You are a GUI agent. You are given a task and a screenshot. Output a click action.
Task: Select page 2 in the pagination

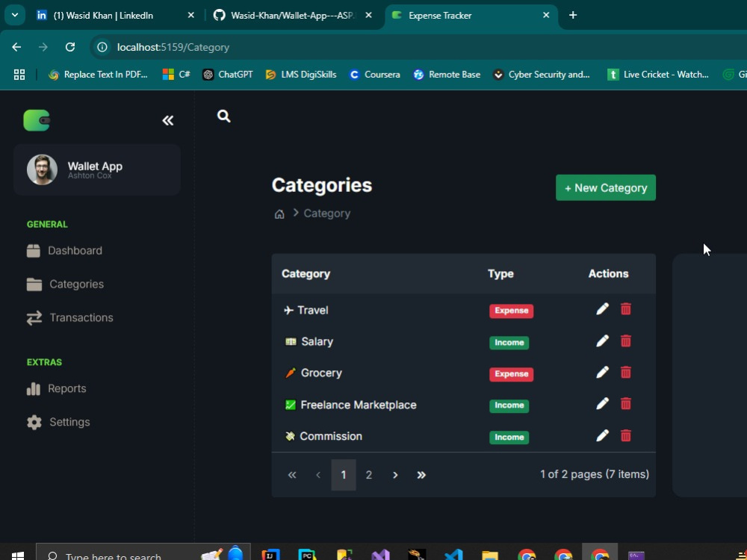369,474
